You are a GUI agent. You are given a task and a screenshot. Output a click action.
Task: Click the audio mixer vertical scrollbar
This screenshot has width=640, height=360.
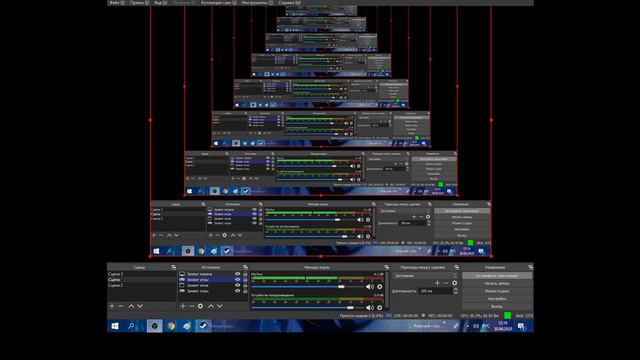point(387,291)
